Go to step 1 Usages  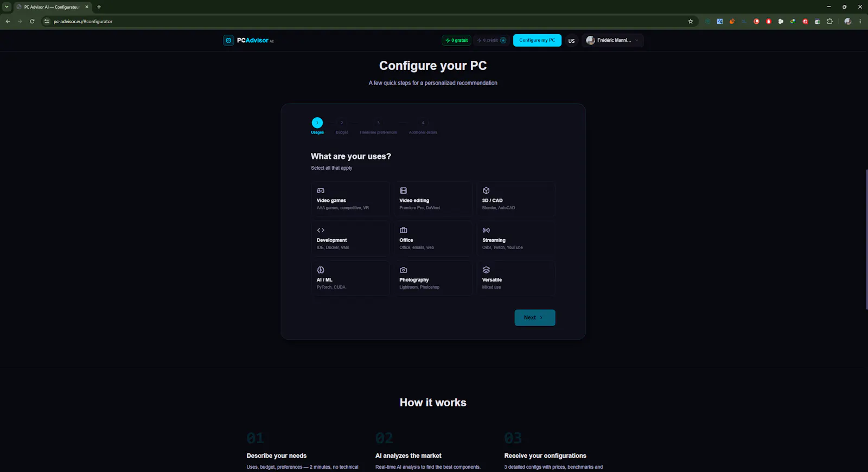click(317, 125)
